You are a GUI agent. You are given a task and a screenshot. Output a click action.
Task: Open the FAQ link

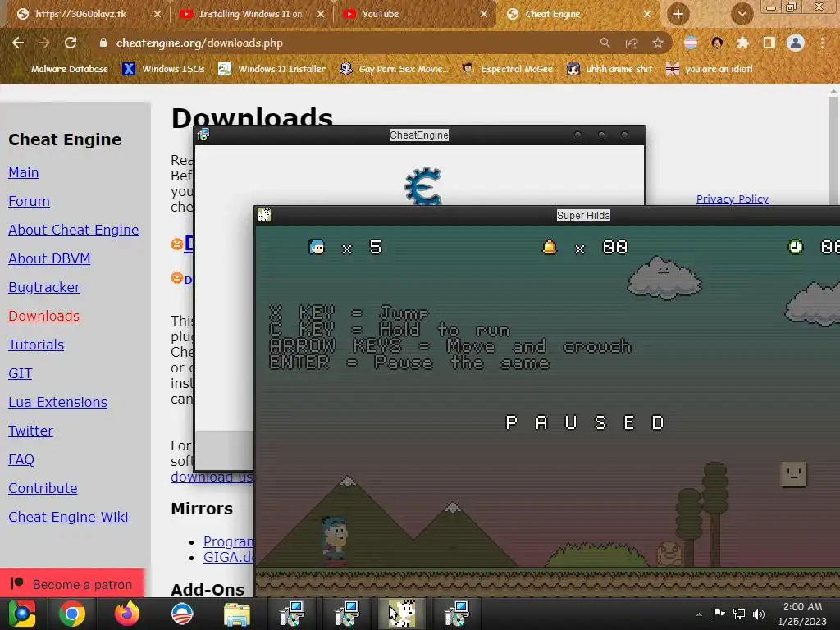21,459
